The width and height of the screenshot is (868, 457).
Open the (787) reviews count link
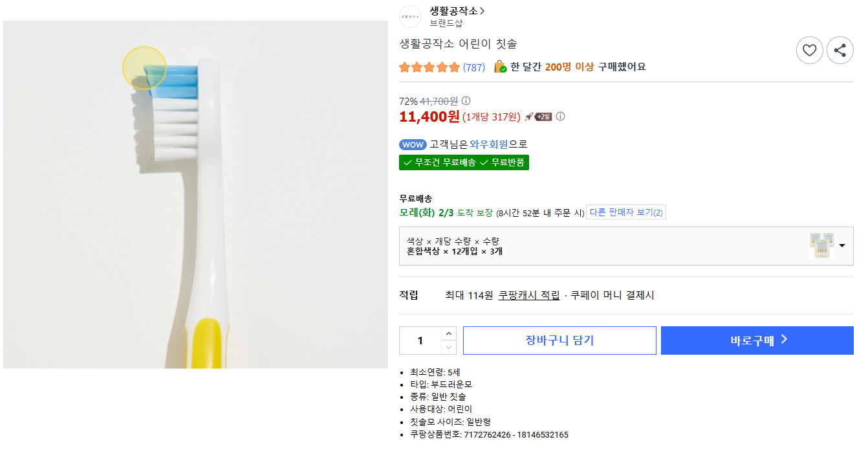click(x=474, y=67)
